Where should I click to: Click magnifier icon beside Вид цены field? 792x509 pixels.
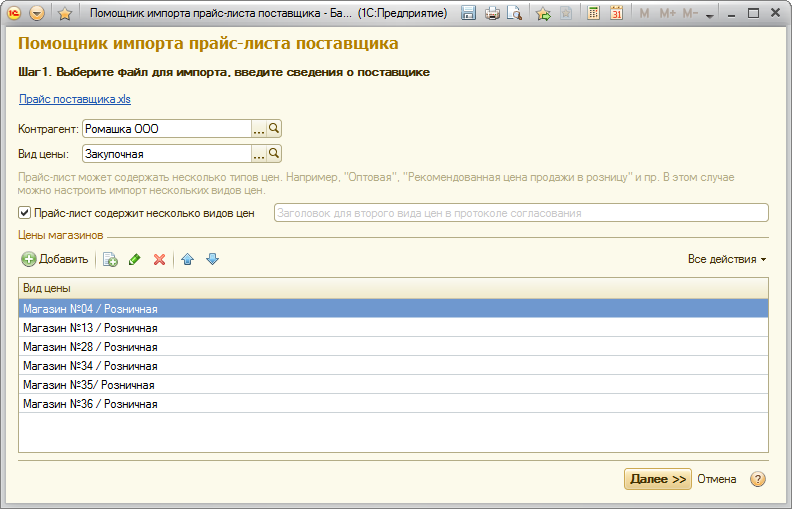point(274,154)
